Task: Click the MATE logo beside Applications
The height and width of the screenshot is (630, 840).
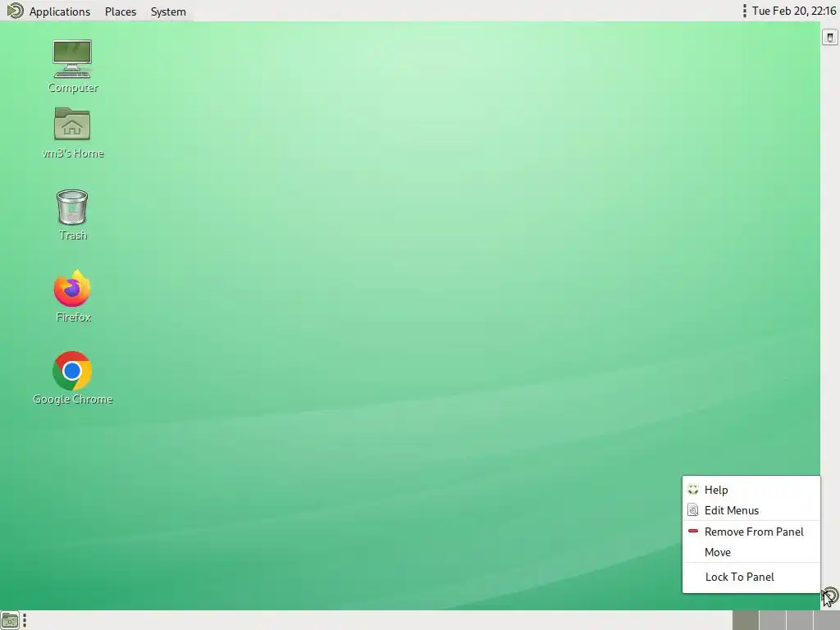Action: [15, 11]
